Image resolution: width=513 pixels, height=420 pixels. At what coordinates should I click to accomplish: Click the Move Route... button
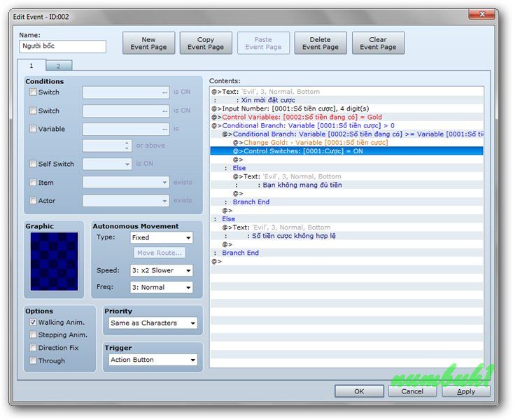coord(160,253)
